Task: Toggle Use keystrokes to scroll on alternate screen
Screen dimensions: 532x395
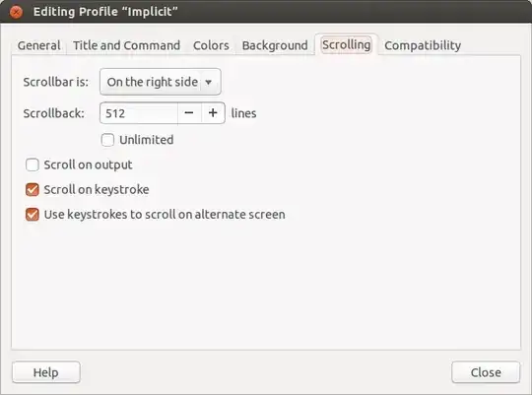Action: [x=33, y=215]
